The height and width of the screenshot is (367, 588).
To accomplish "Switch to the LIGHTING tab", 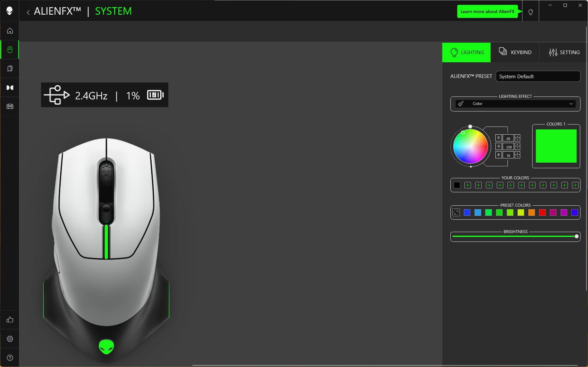I will (466, 52).
